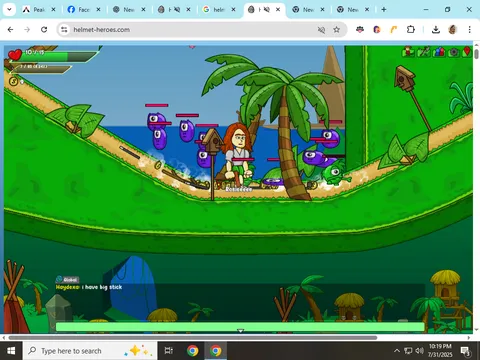Image resolution: width=480 pixels, height=360 pixels.
Task: Open the Chrome Downloads icon
Action: pyautogui.click(x=435, y=30)
